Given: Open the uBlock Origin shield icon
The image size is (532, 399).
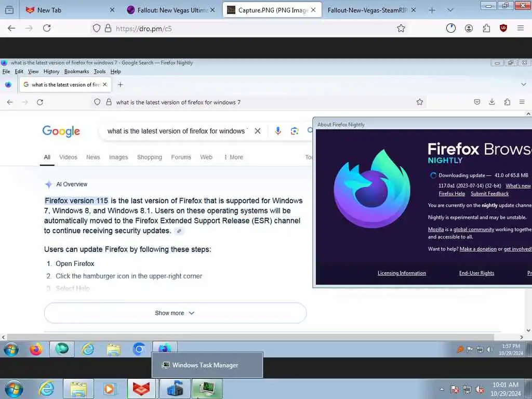Looking at the screenshot, I should pos(503,28).
